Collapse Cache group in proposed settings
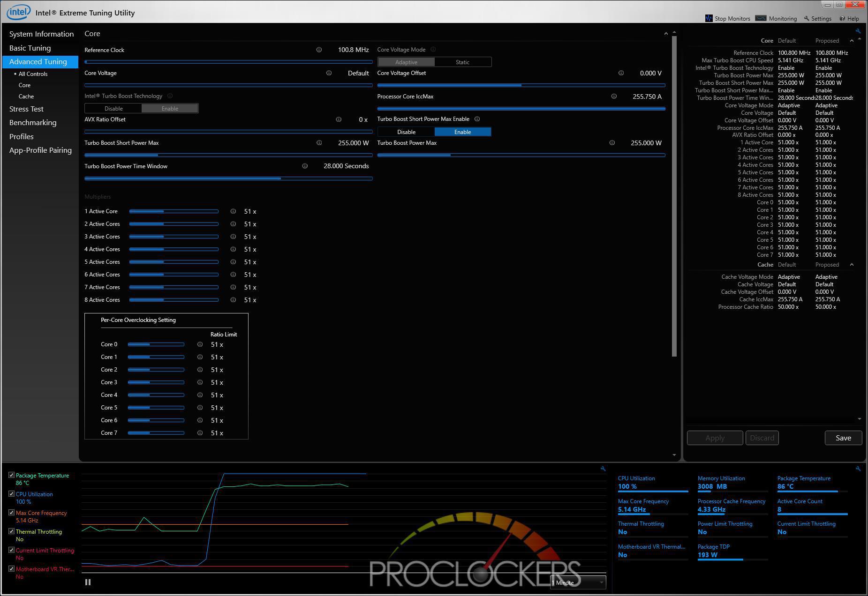868x596 pixels. [x=852, y=265]
